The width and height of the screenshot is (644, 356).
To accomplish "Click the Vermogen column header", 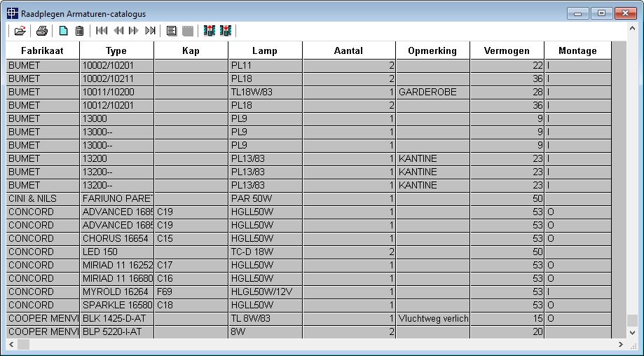I will click(x=507, y=50).
